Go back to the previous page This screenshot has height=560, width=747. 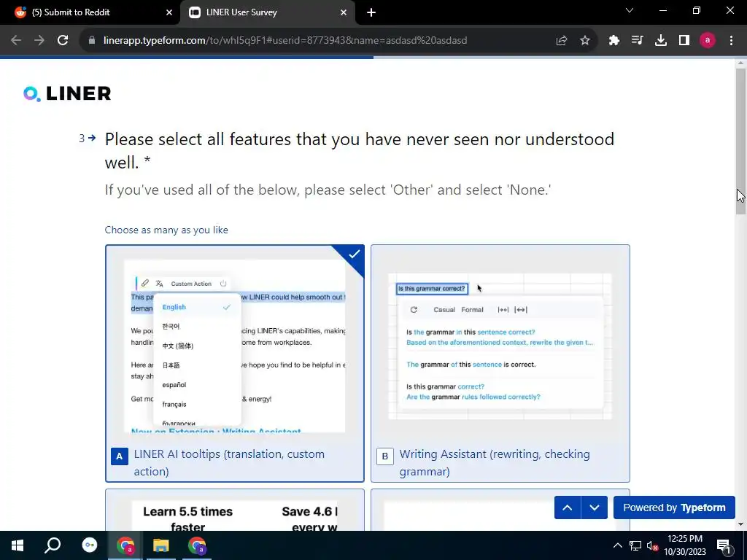16,41
